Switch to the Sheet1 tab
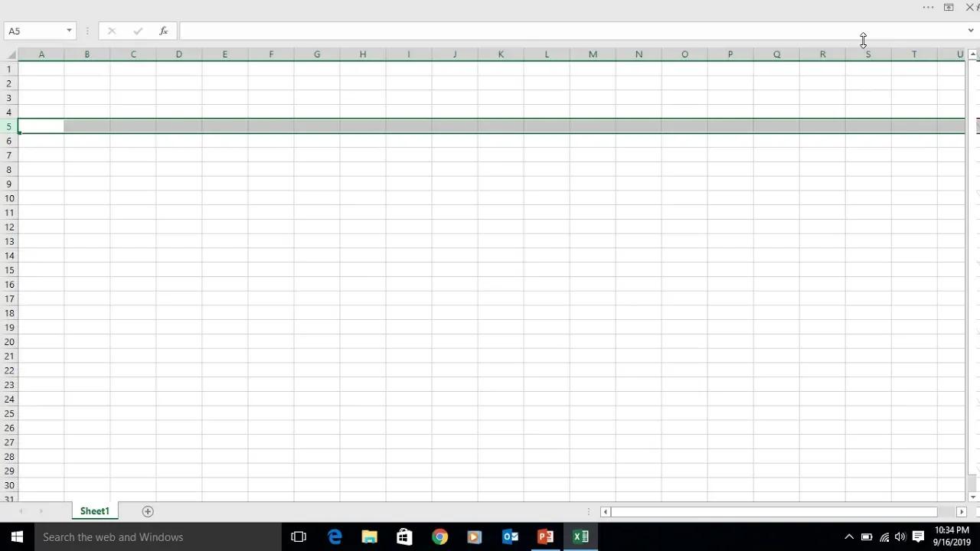This screenshot has height=551, width=980. click(94, 510)
